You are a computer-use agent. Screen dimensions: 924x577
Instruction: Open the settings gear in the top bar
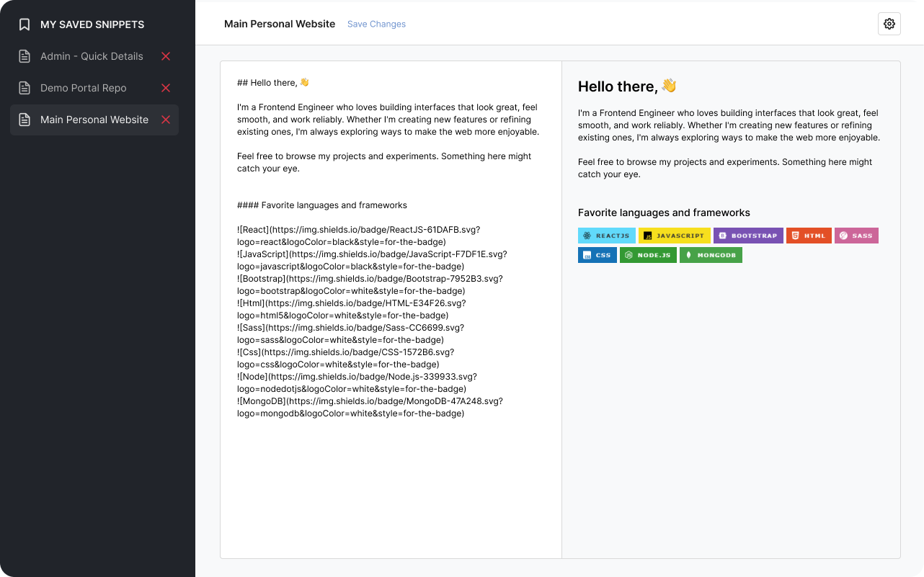click(x=889, y=23)
